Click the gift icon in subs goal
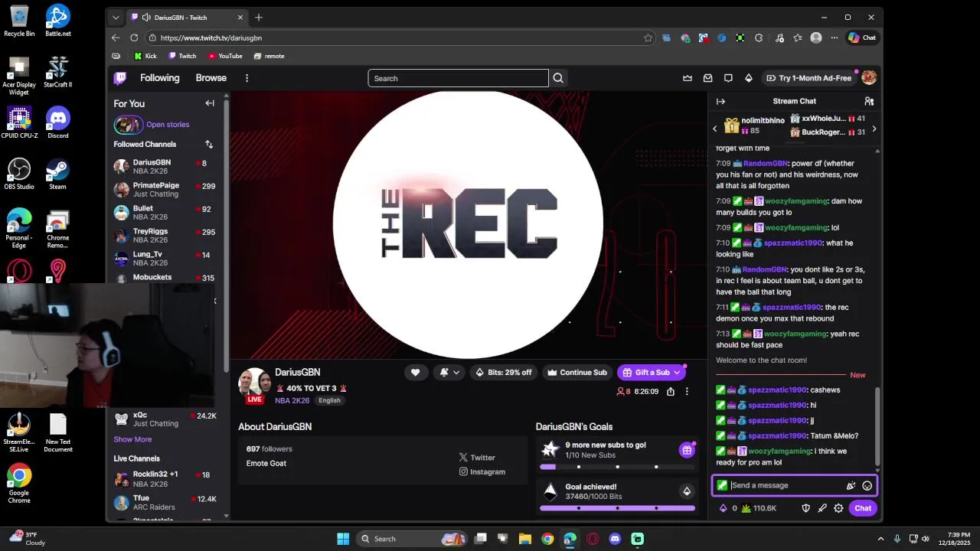Screen dimensions: 980x551 (x=687, y=450)
